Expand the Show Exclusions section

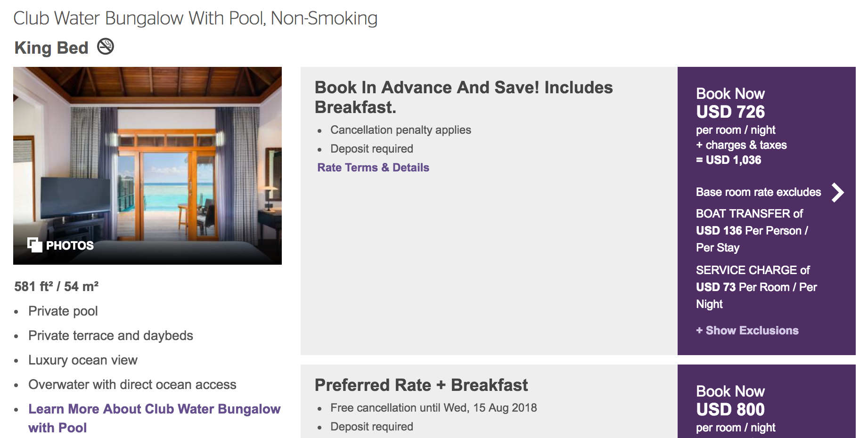747,331
